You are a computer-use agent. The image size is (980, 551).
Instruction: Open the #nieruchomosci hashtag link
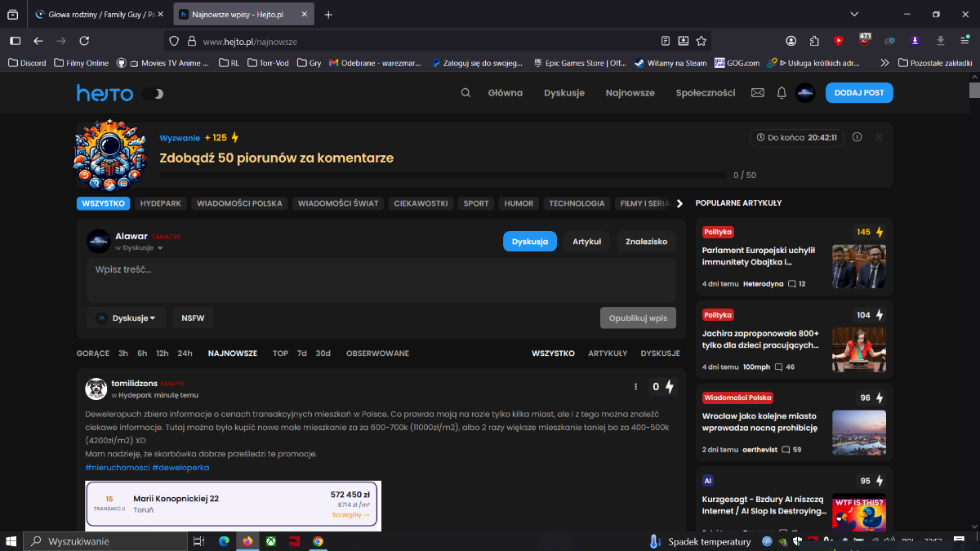point(117,468)
